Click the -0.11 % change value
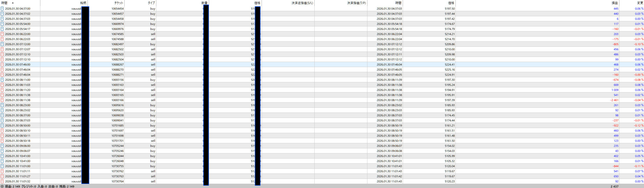Screen dimensions: 644x188 point(639,166)
